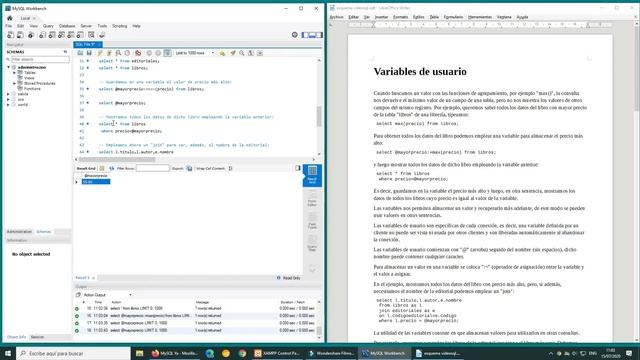This screenshot has width=640, height=360.
Task: Expand the Tables node
Action: click(14, 73)
